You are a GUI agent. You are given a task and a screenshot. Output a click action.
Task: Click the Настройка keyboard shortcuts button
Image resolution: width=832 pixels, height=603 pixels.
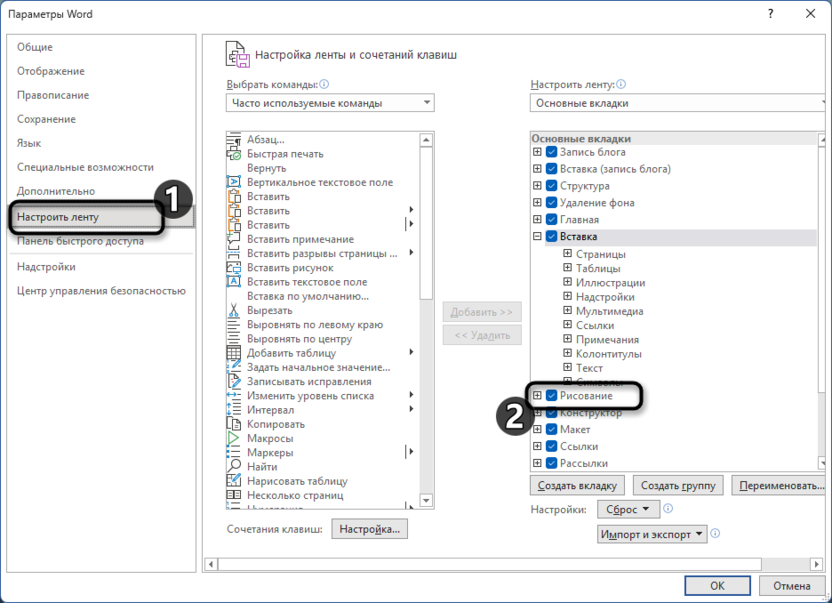pyautogui.click(x=370, y=529)
